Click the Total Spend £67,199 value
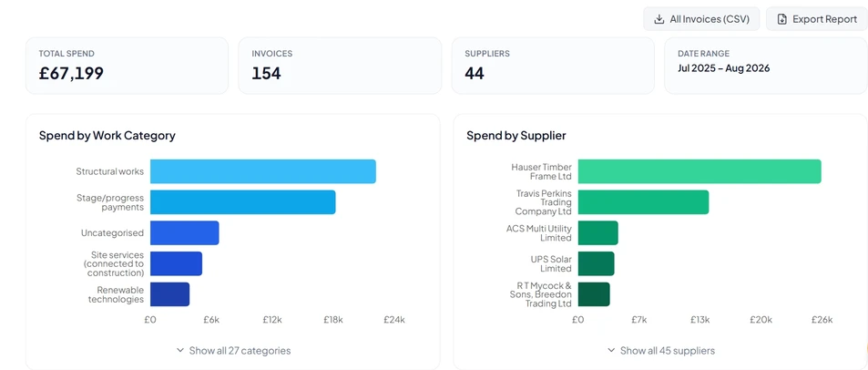The image size is (868, 370). pyautogui.click(x=71, y=73)
